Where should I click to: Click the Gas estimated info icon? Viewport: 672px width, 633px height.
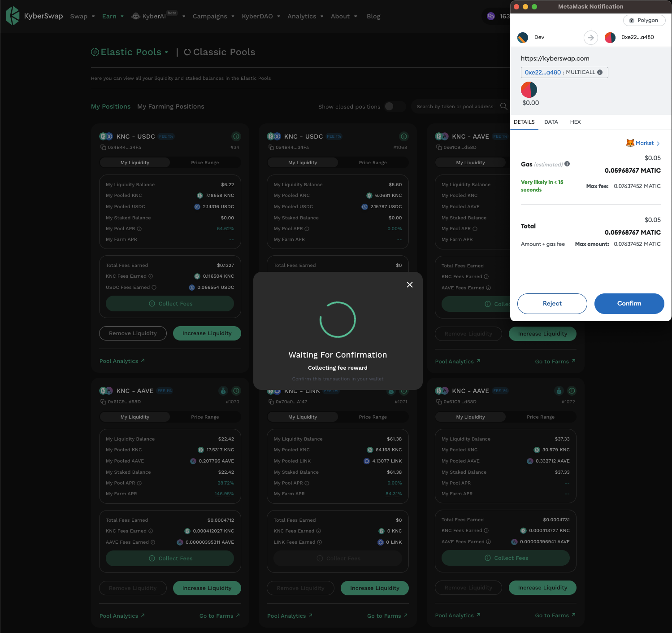point(567,164)
